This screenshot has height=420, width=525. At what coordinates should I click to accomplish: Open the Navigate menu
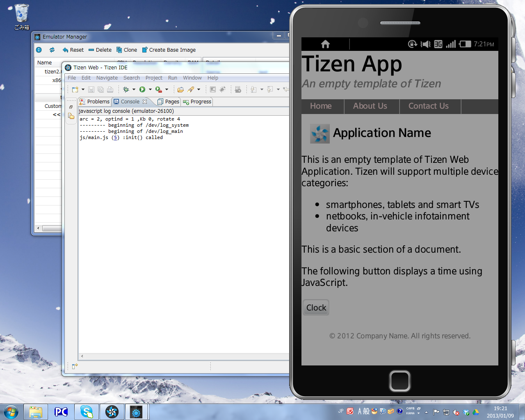coord(107,78)
